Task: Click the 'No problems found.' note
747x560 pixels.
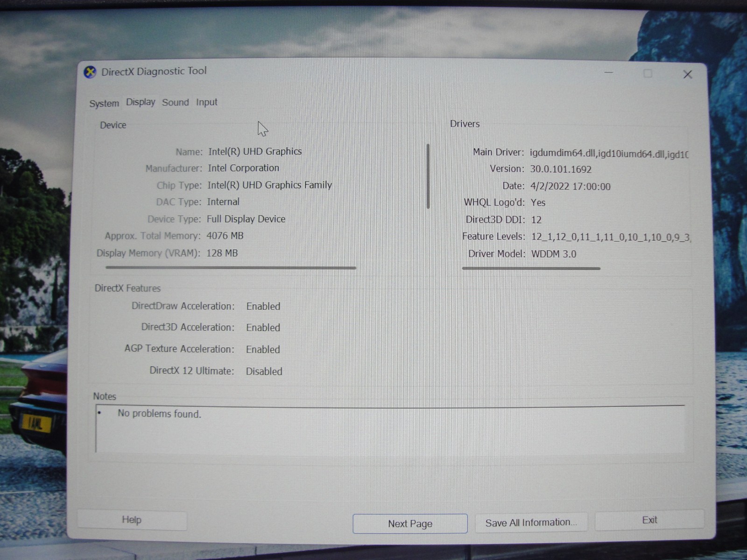Action: pos(159,413)
